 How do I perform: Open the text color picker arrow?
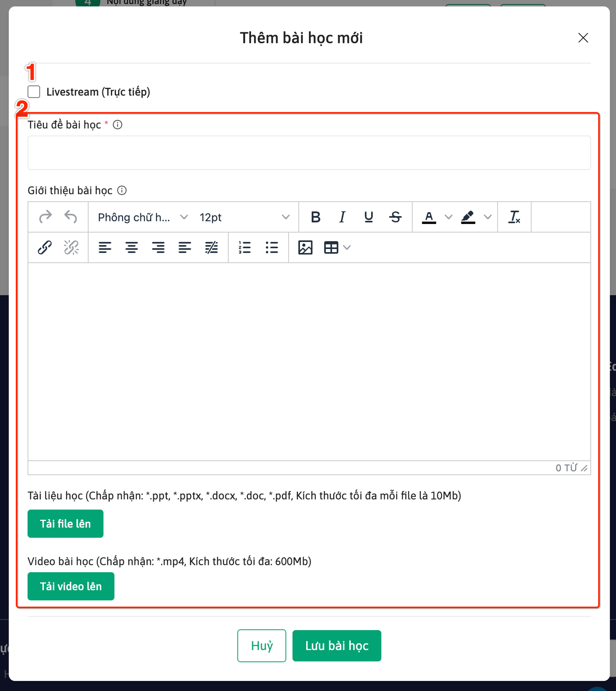click(448, 217)
